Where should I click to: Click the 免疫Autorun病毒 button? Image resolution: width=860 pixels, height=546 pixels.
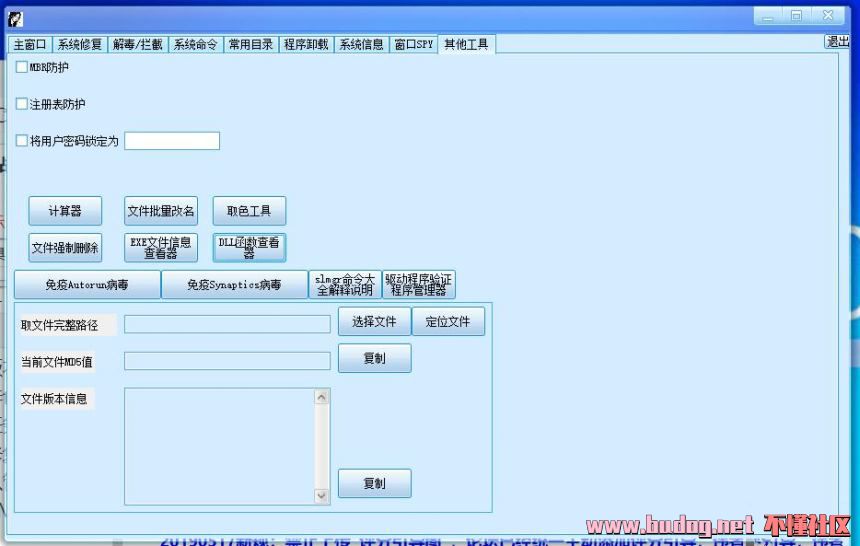click(x=87, y=285)
